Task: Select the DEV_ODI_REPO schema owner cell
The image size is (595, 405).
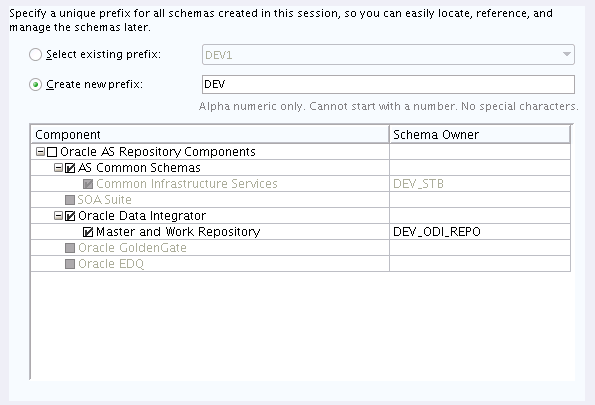Action: pyautogui.click(x=480, y=232)
